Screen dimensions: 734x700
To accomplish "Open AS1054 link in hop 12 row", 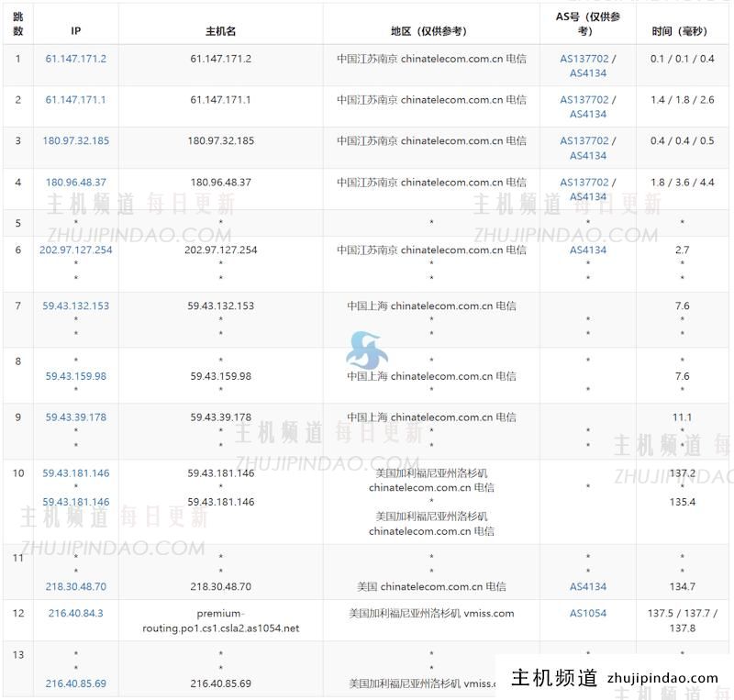I will 588,614.
